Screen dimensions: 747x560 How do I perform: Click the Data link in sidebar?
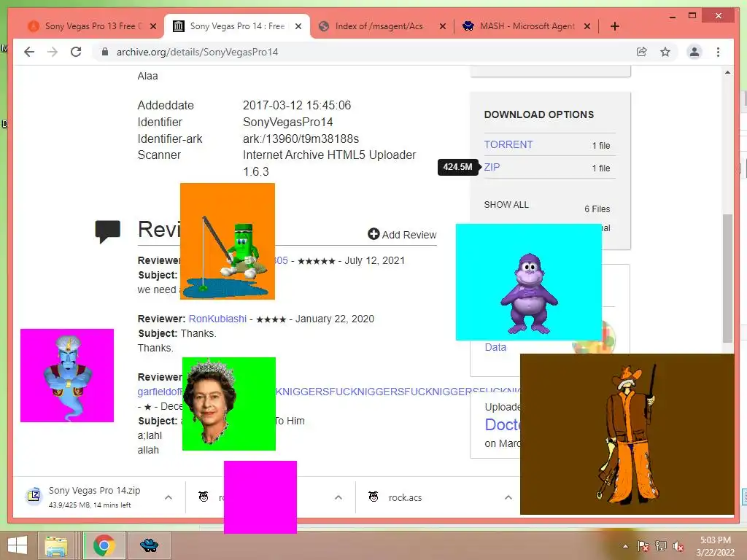tap(495, 347)
